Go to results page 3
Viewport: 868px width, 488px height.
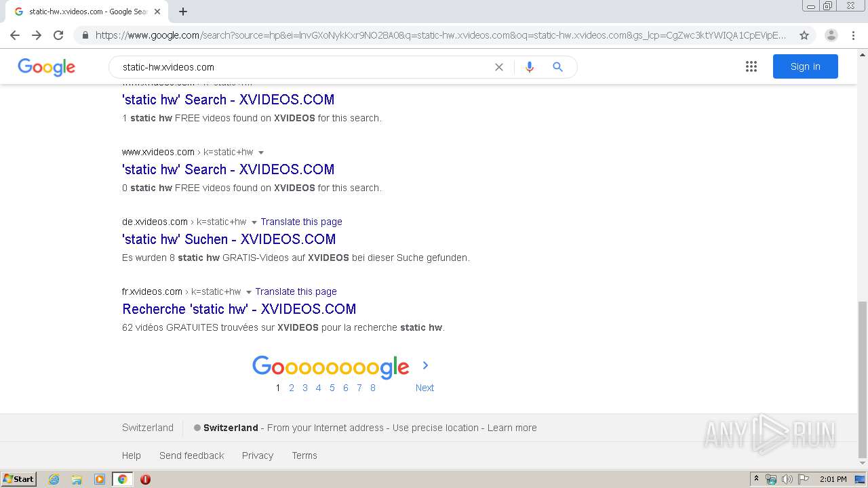(x=305, y=388)
